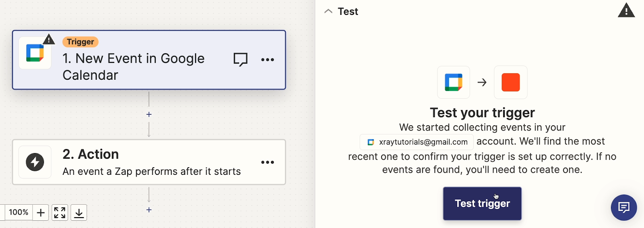Zoom in with the plus button
Screen dimensions: 644x228
point(41,212)
